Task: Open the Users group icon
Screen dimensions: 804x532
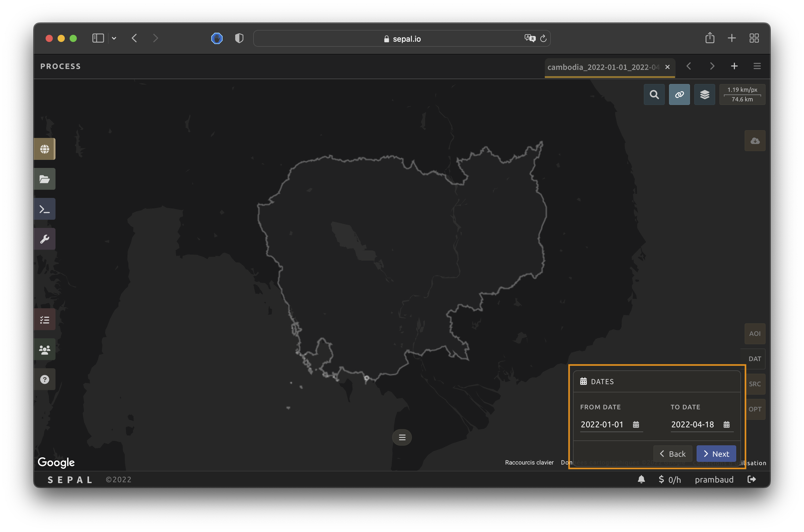Action: pos(44,349)
